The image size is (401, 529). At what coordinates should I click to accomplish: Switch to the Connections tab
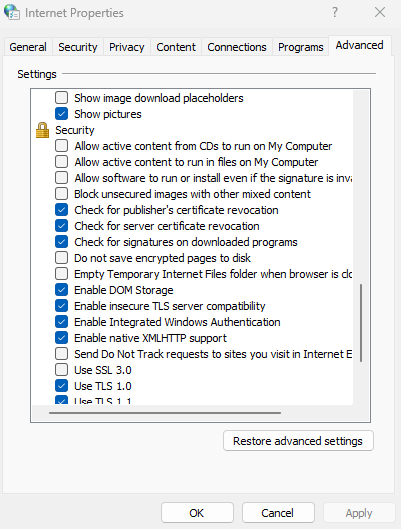pyautogui.click(x=237, y=47)
